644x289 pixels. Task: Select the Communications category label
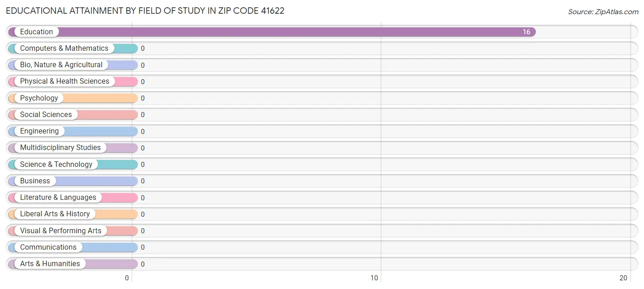click(48, 247)
